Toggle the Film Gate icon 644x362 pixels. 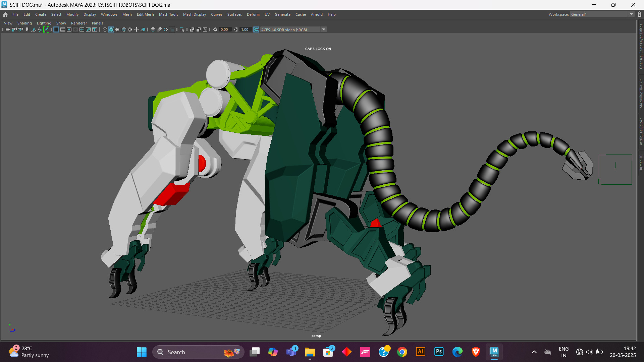(x=63, y=29)
